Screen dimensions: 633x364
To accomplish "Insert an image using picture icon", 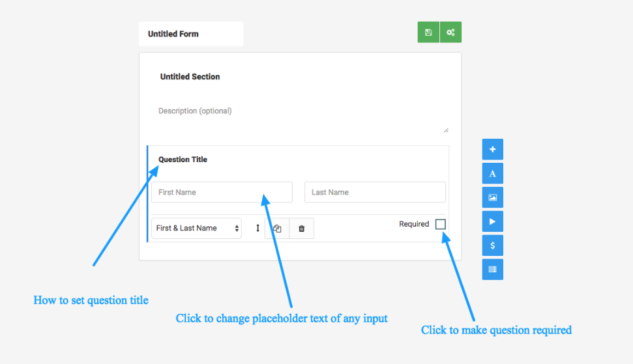I will pyautogui.click(x=492, y=197).
